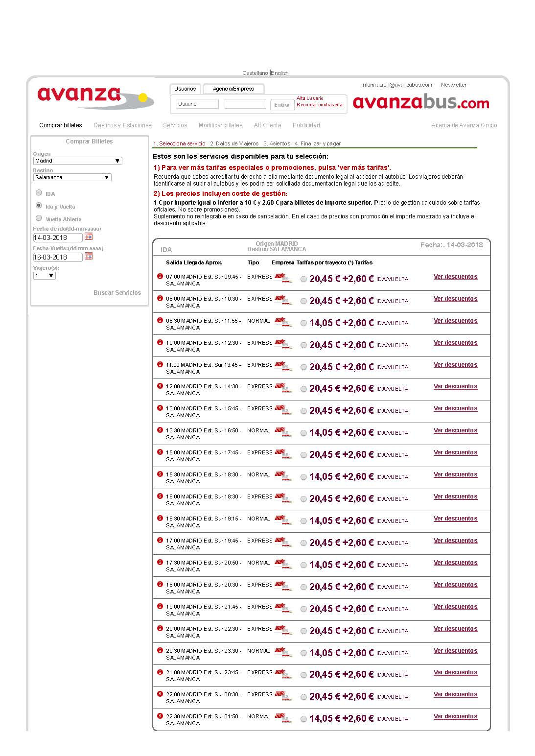This screenshot has height=756, width=535.
Task: Open the Viajero(s) count dropdown
Action: pos(45,275)
